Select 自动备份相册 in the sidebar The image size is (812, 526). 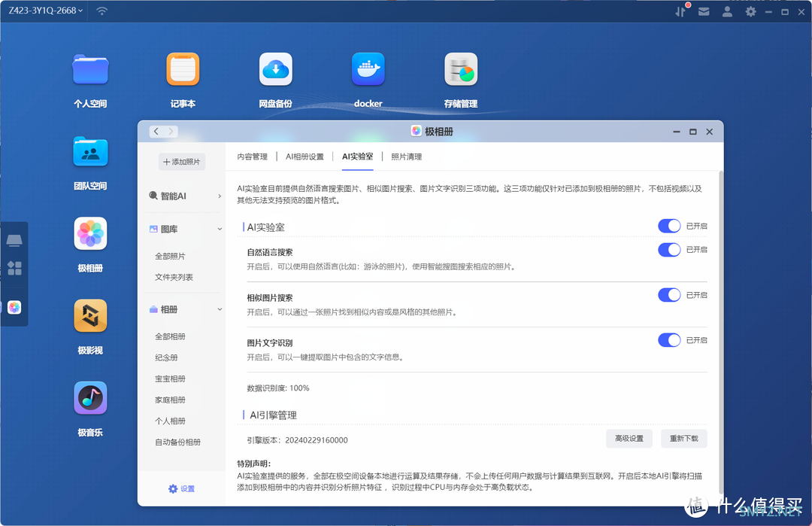[x=177, y=442]
